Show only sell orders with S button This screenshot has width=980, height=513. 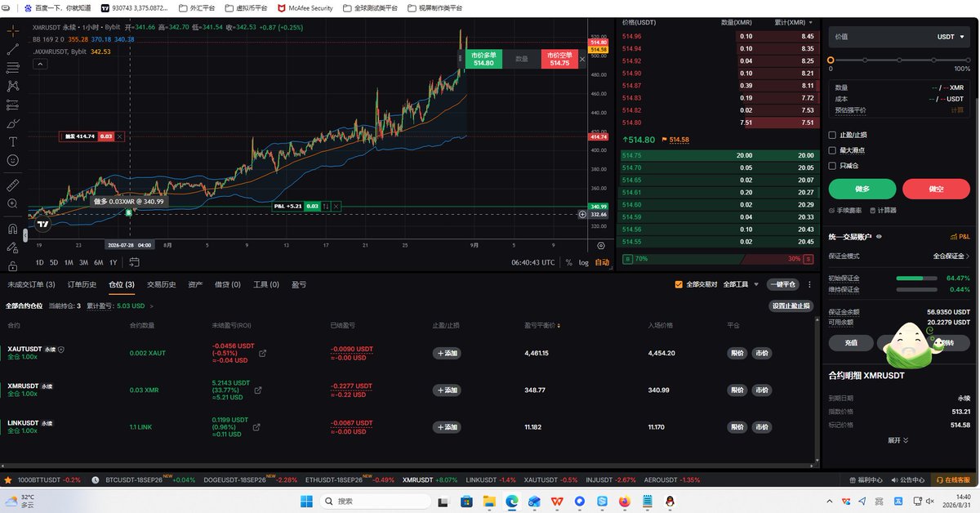click(808, 258)
